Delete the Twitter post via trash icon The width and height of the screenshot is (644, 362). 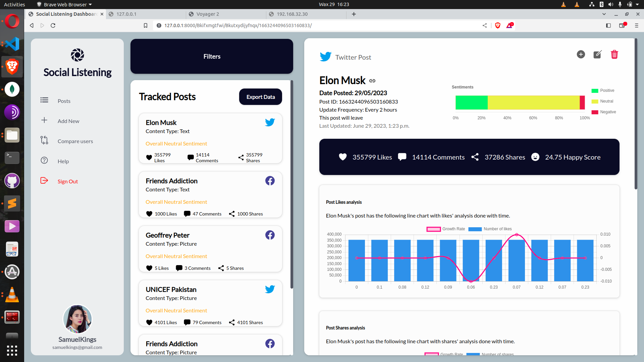pos(614,54)
